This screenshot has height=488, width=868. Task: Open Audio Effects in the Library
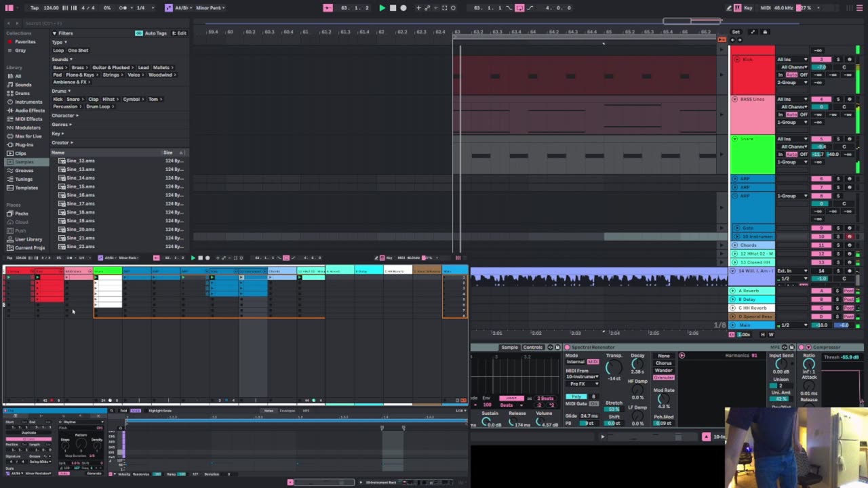point(30,110)
